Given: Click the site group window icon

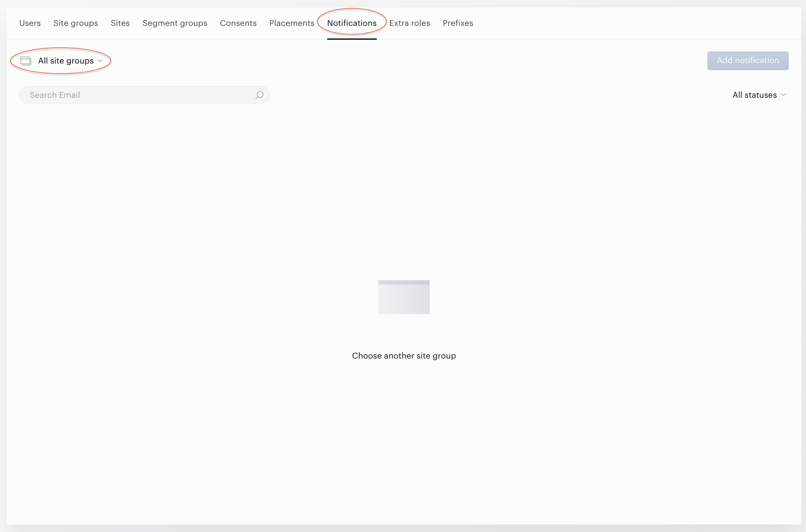Looking at the screenshot, I should point(26,61).
